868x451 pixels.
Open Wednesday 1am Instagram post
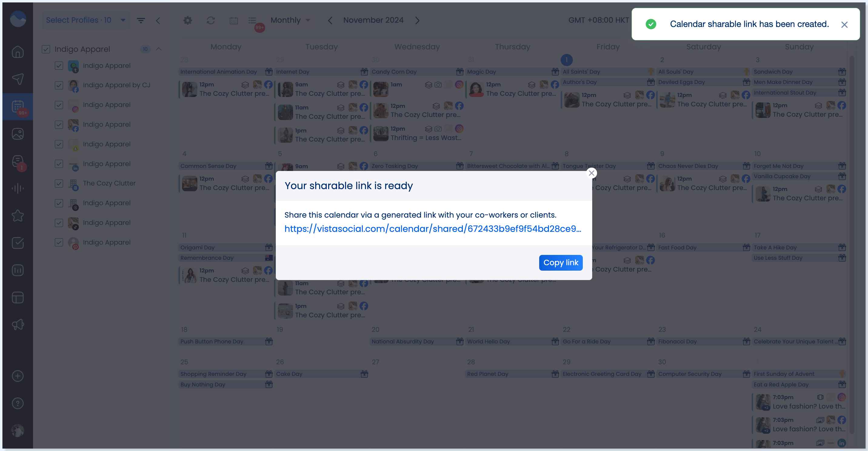click(x=418, y=89)
